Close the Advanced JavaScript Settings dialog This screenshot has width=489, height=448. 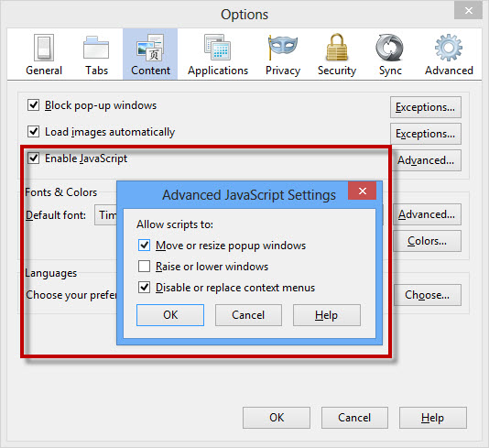363,191
